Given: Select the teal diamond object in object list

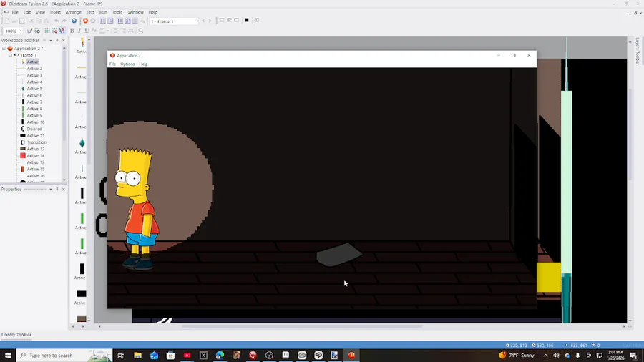Looking at the screenshot, I should 82,143.
